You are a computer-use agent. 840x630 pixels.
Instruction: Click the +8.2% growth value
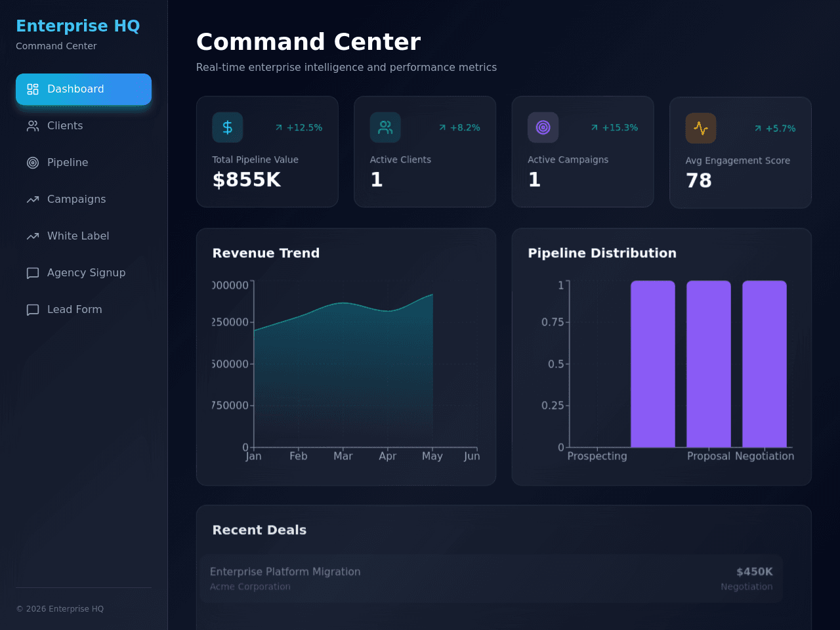point(465,127)
